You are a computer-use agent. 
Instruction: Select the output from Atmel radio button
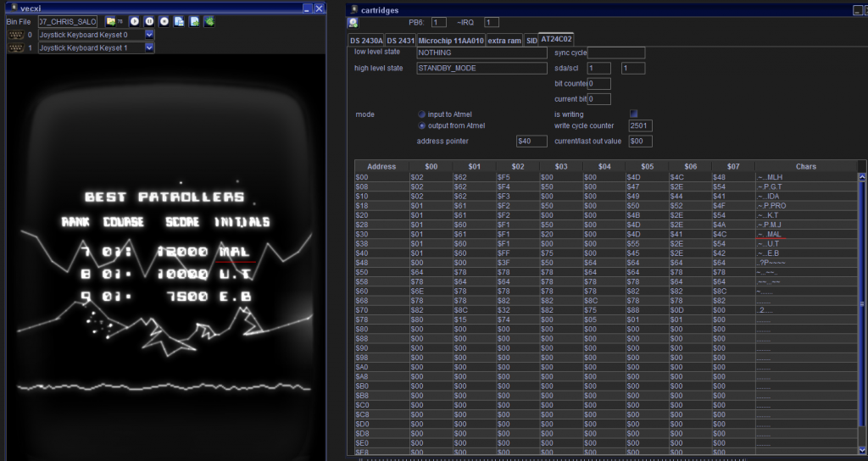coord(422,125)
